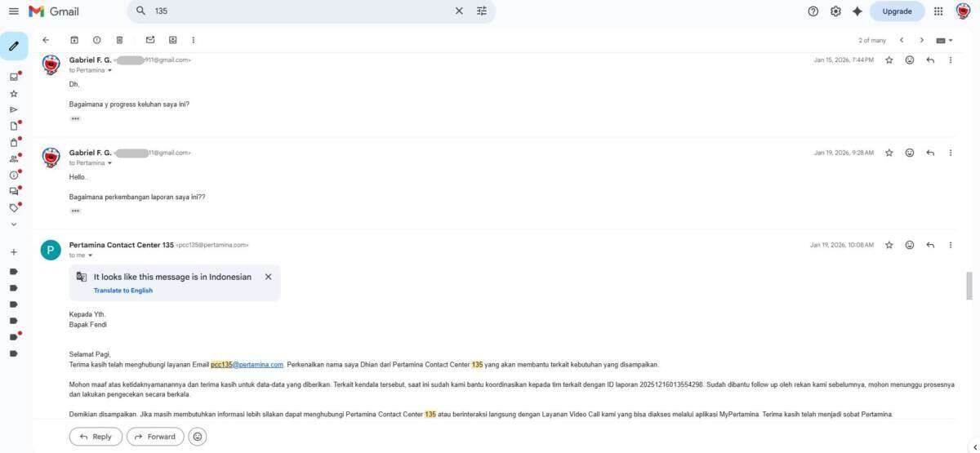The image size is (980, 453).
Task: Click the Translate to English link
Action: tap(122, 291)
